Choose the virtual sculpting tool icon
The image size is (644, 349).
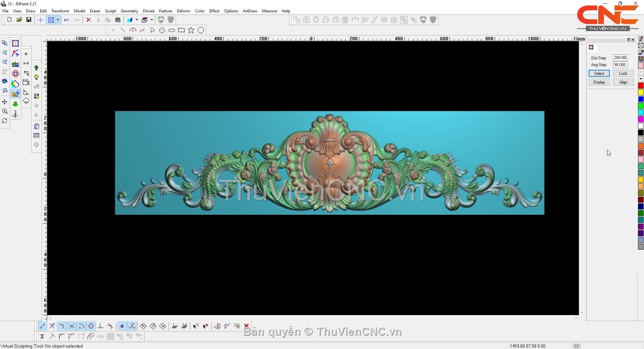(x=16, y=94)
